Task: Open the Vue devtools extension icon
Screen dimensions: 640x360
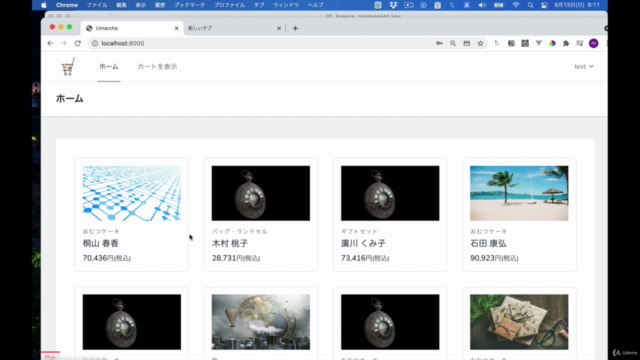Action: click(x=539, y=43)
